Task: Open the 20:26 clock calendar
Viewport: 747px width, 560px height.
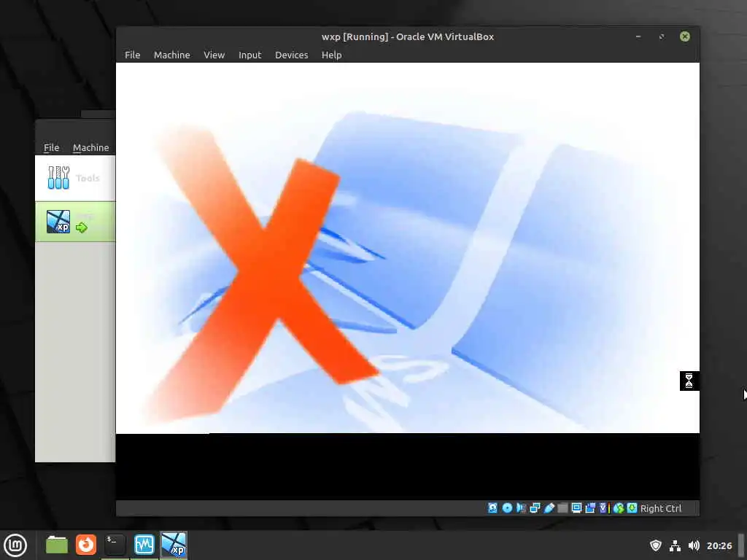Action: tap(719, 545)
